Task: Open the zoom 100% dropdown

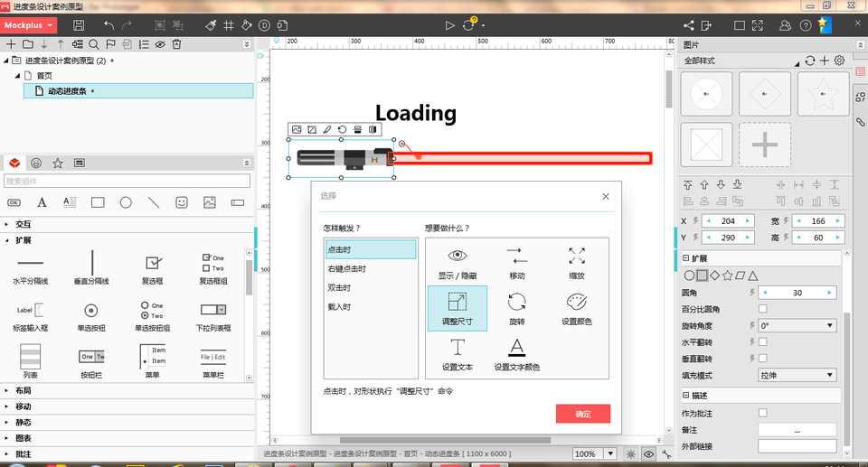Action: [x=610, y=453]
